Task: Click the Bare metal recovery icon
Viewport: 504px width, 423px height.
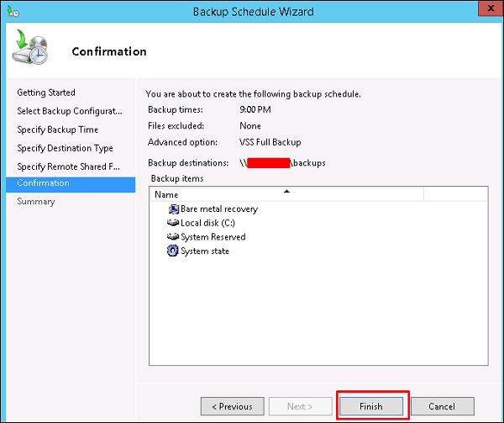Action: pyautogui.click(x=173, y=209)
